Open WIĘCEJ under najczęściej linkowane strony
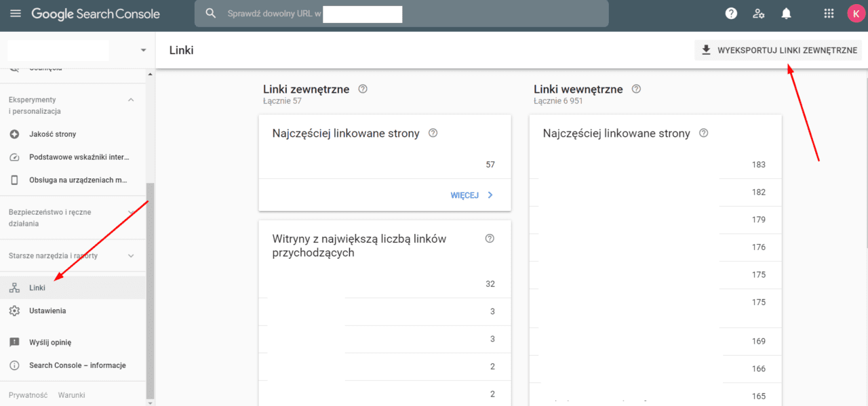Viewport: 868px width, 406px height. 471,195
